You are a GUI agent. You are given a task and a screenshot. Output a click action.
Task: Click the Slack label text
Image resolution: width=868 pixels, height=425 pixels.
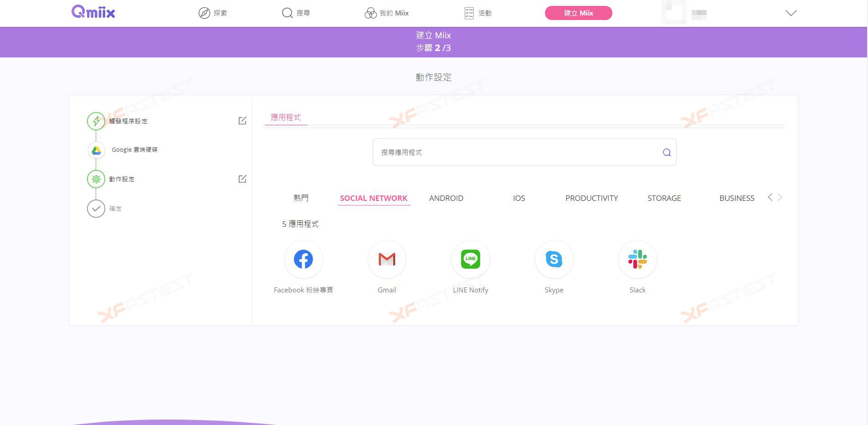click(637, 290)
